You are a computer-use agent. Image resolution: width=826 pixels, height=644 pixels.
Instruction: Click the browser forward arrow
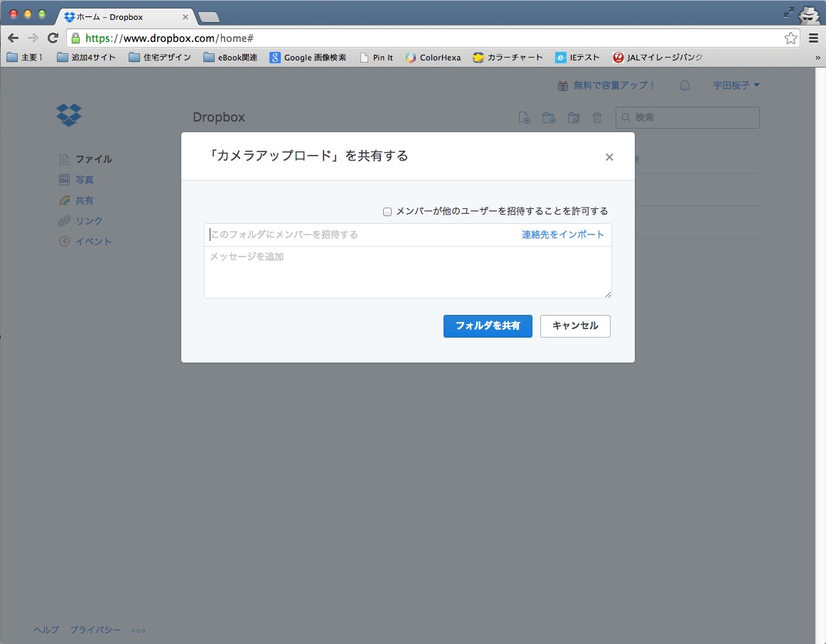click(33, 38)
